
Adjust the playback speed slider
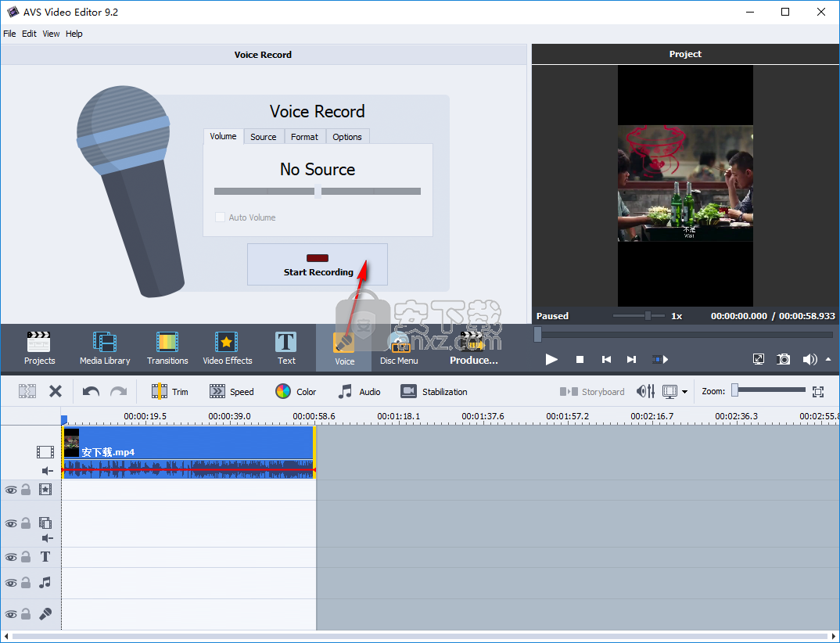click(x=638, y=315)
